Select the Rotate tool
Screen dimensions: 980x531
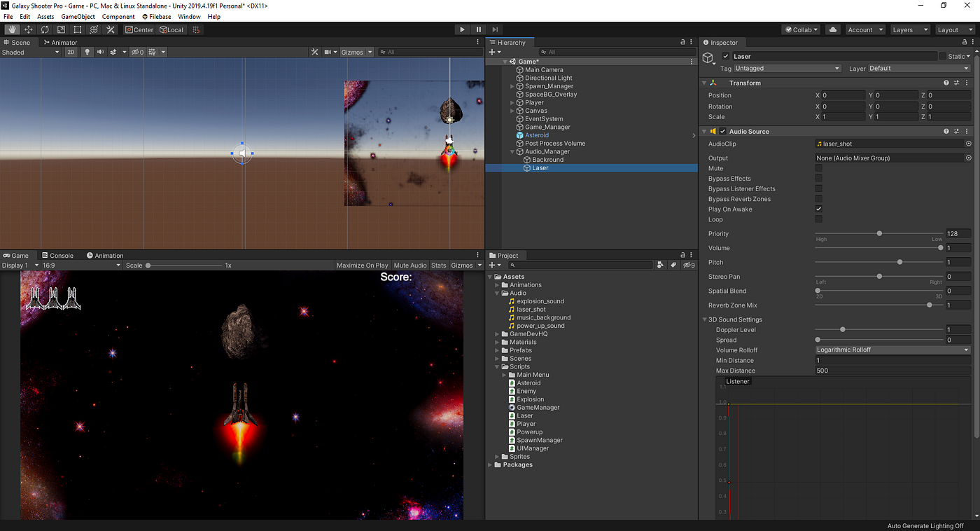45,29
